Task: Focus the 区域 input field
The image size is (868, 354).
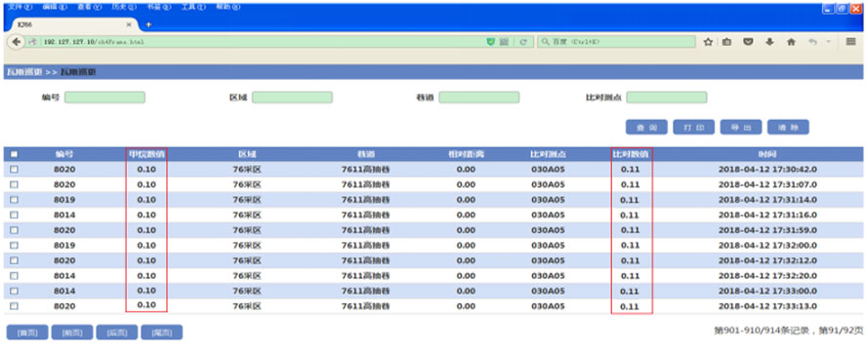Action: pos(292,98)
